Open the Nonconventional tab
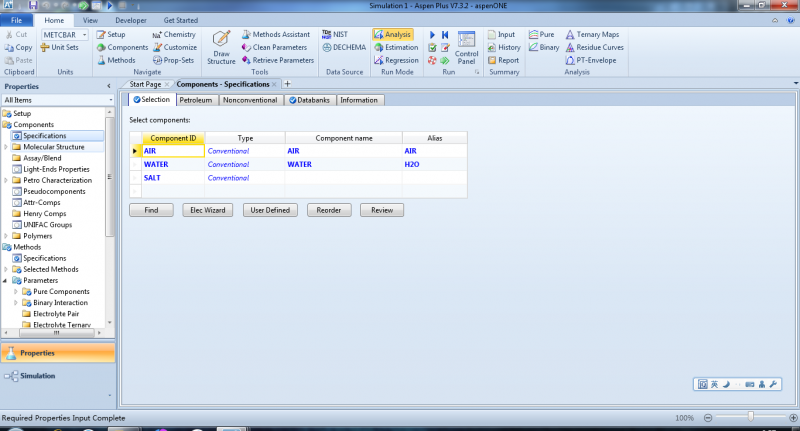The width and height of the screenshot is (800, 431). [250, 100]
